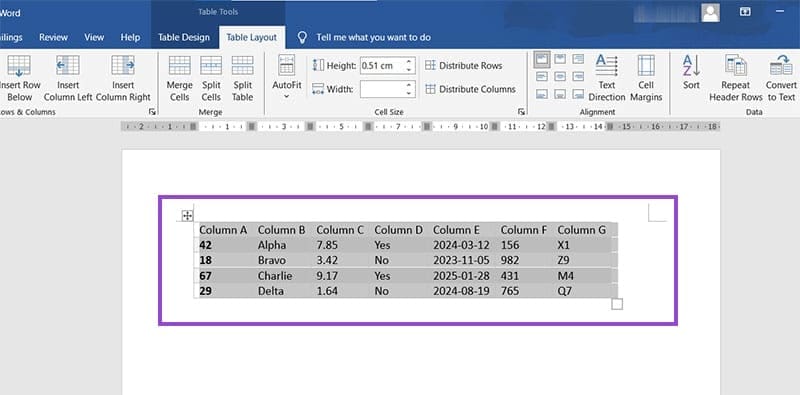Convert table to text

pos(781,78)
